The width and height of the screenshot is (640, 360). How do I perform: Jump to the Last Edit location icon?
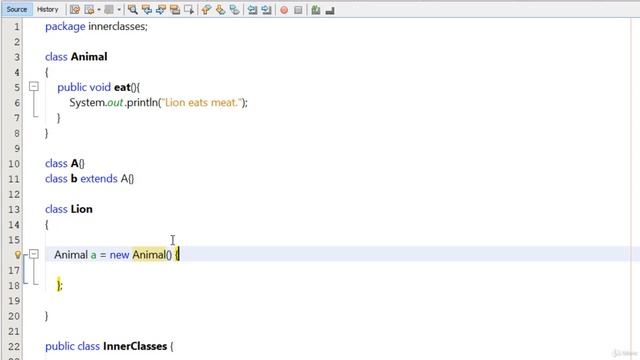75,10
